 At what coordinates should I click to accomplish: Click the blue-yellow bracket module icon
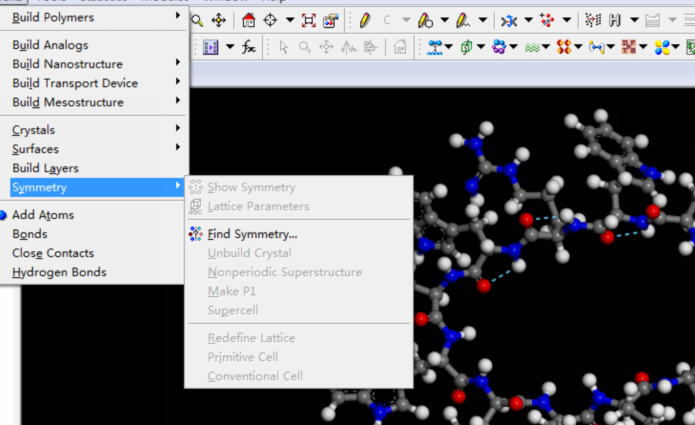point(596,47)
